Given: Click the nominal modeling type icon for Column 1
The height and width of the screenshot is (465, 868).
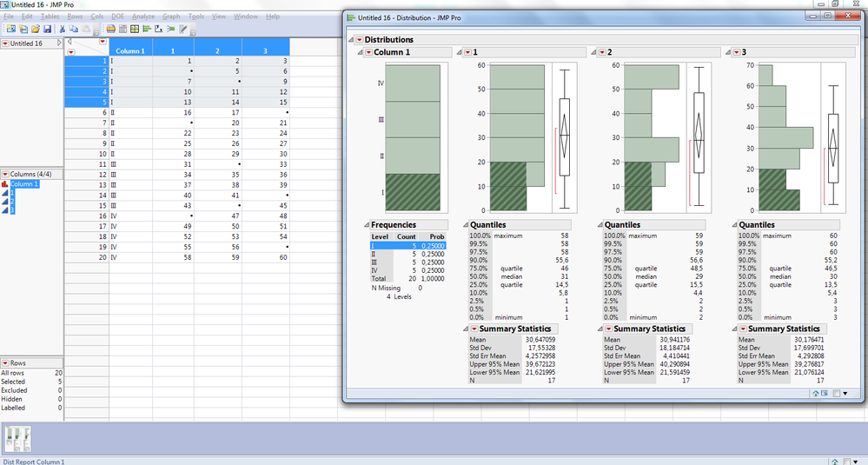Looking at the screenshot, I should click(5, 184).
